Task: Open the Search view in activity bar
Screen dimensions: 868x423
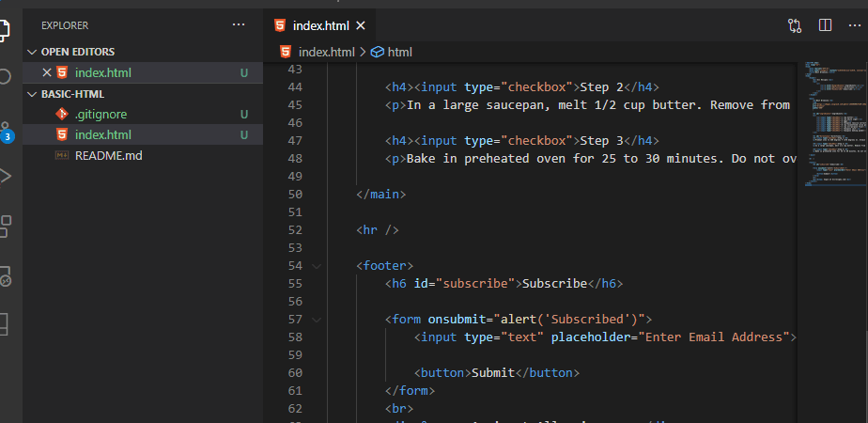Action: pyautogui.click(x=6, y=76)
